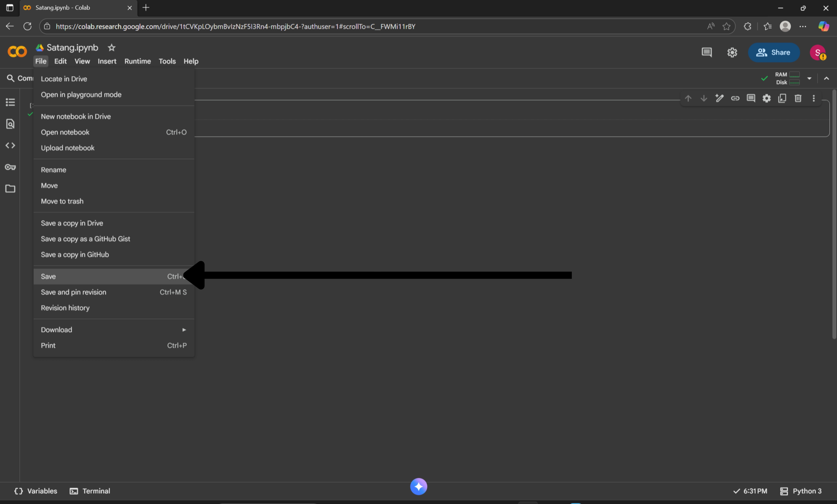This screenshot has height=504, width=837.
Task: Open the table of contents sidebar icon
Action: coord(10,102)
